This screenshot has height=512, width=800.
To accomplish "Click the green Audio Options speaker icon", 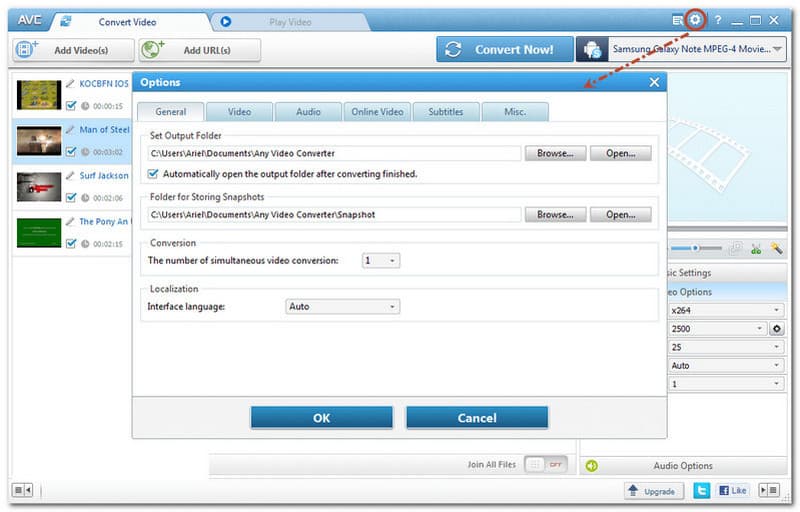I will click(x=591, y=466).
